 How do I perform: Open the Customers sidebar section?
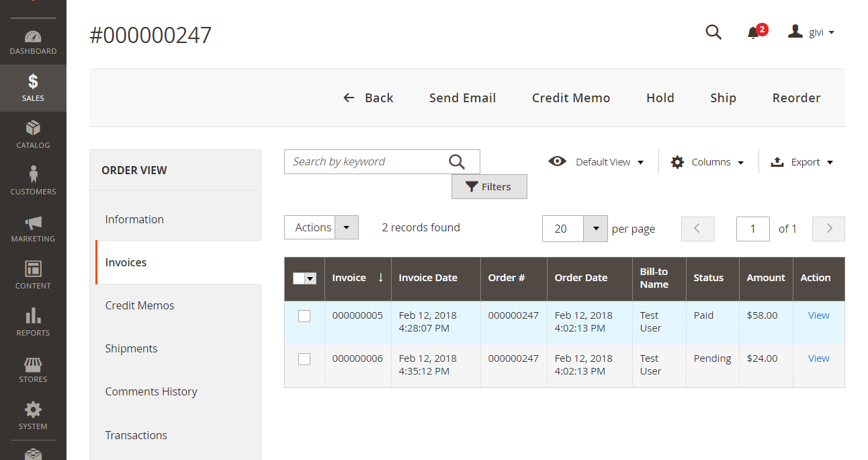coord(33,182)
